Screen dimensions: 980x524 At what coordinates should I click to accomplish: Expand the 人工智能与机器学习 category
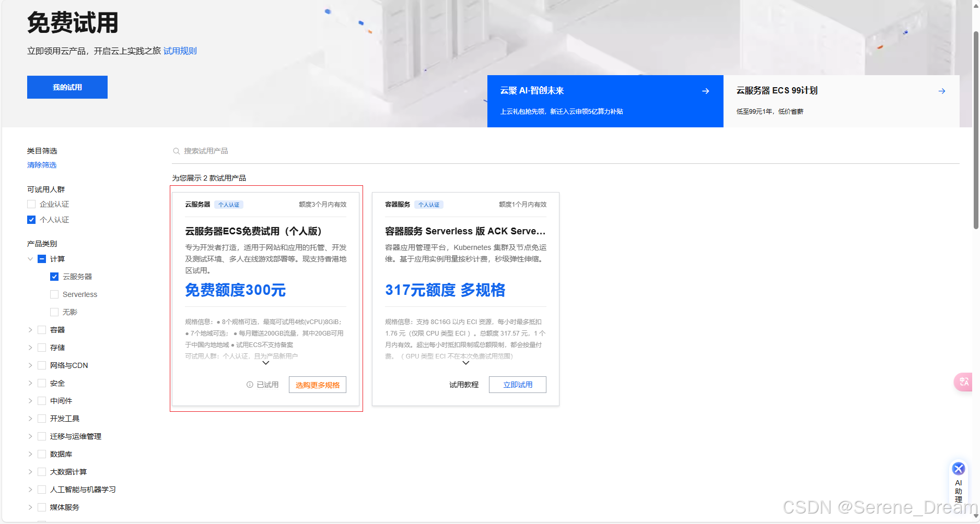[30, 490]
